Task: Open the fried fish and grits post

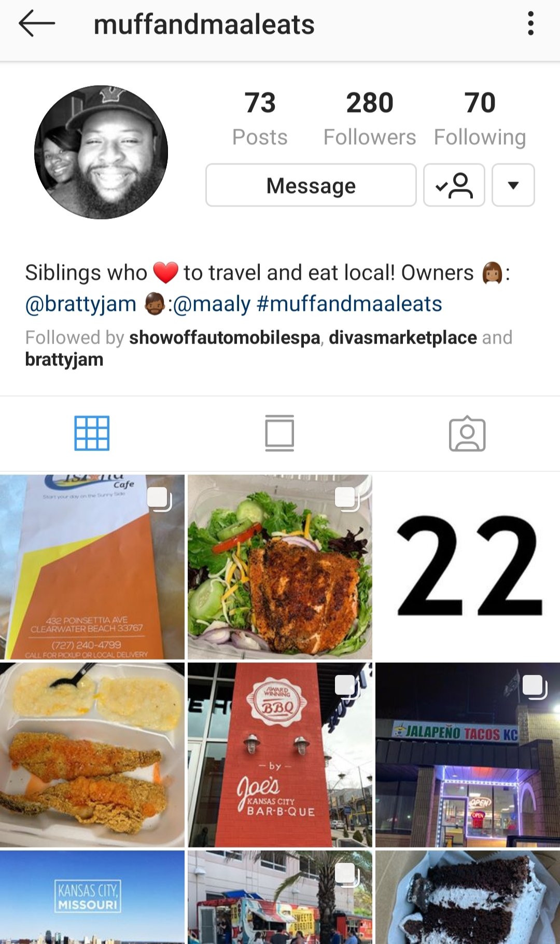Action: tap(92, 755)
